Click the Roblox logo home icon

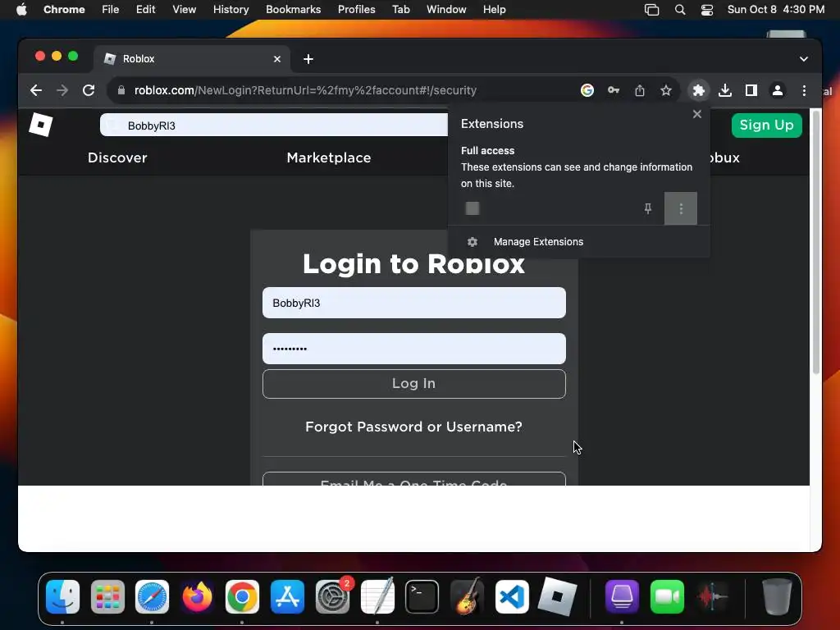[x=41, y=125]
